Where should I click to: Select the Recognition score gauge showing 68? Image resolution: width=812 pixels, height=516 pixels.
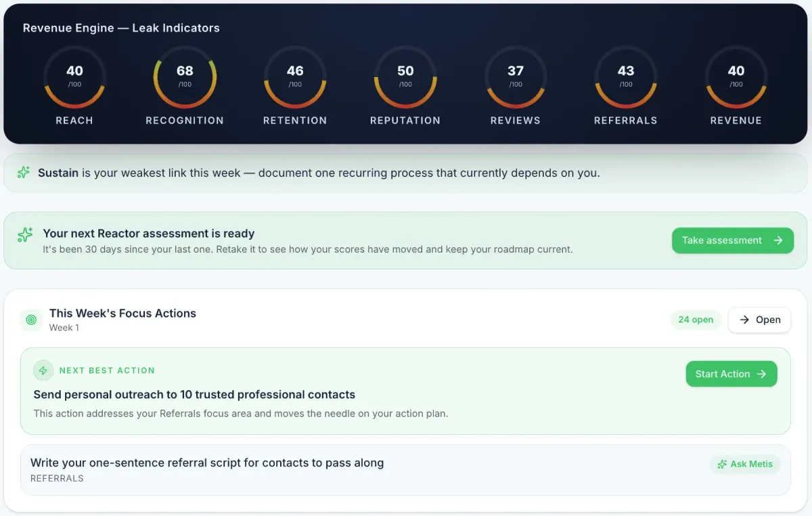(185, 77)
